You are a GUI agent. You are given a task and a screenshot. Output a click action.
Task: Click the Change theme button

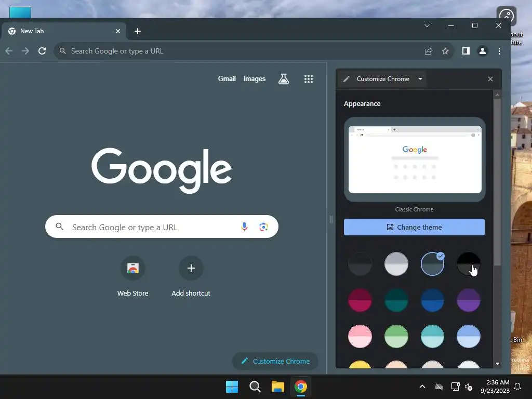click(414, 227)
